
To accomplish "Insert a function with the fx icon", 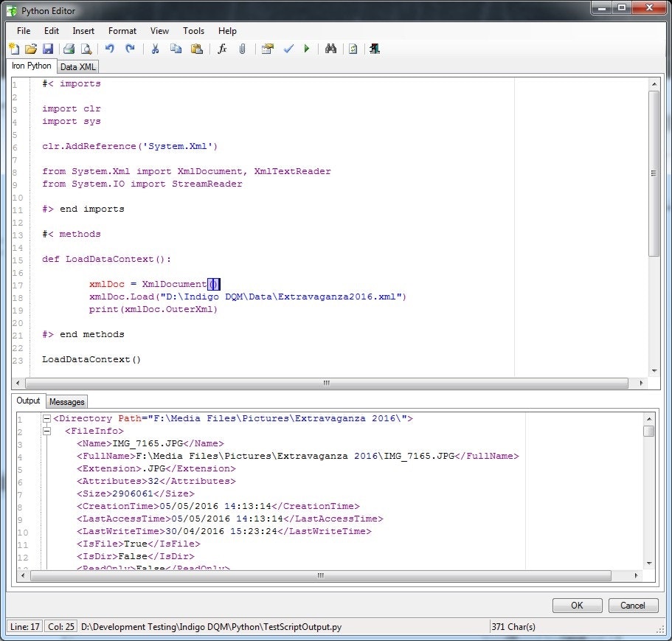I will click(222, 49).
